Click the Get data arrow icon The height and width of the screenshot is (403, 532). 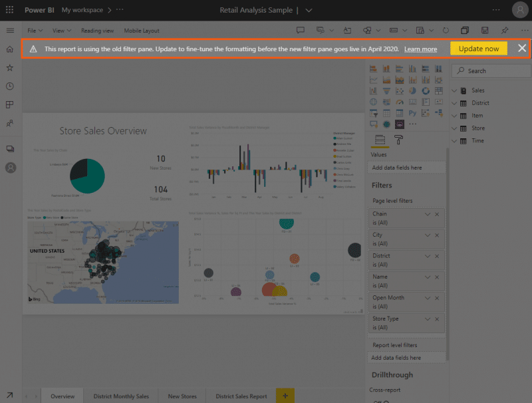[10, 395]
